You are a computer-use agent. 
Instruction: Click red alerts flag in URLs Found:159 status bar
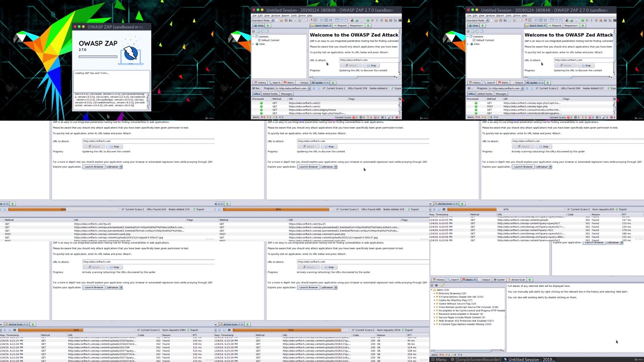coord(262,117)
